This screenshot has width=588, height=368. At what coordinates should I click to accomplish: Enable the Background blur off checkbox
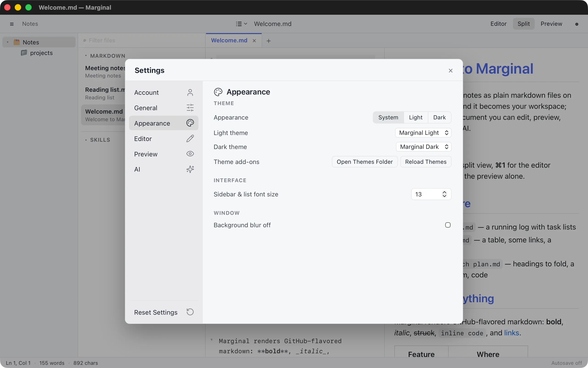click(448, 225)
